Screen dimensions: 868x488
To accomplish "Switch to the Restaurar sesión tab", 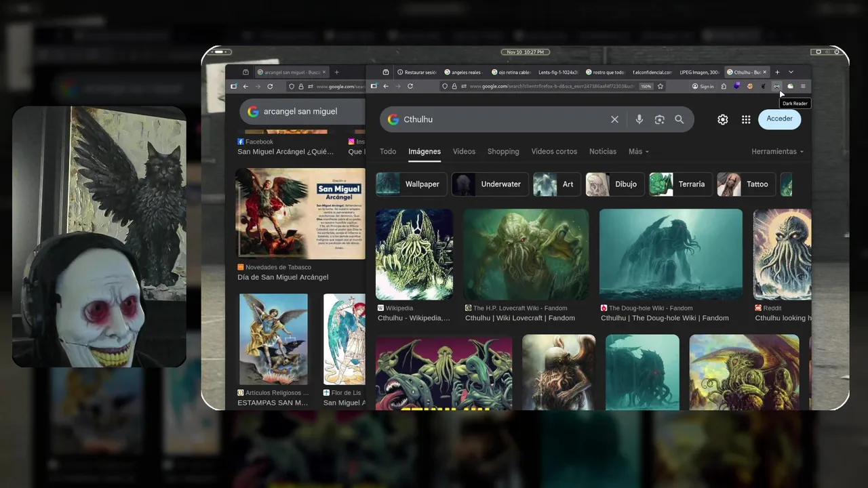I will click(x=417, y=72).
